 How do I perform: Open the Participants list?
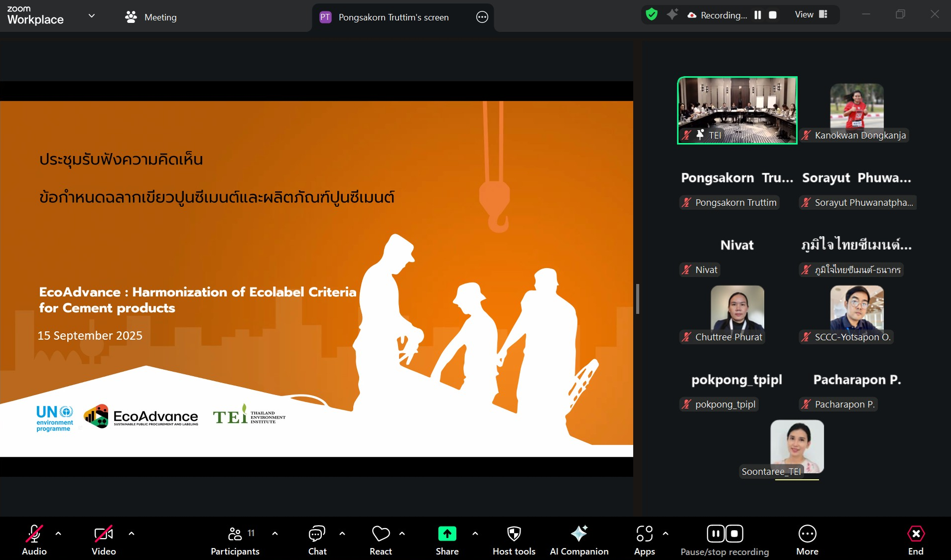point(235,539)
